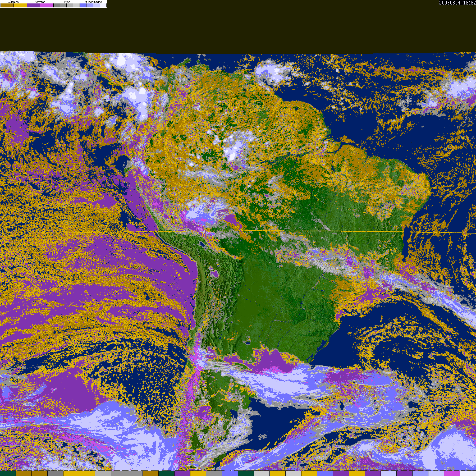
Task: Click the 20080804 1645Z timestamp
Action: point(457,3)
